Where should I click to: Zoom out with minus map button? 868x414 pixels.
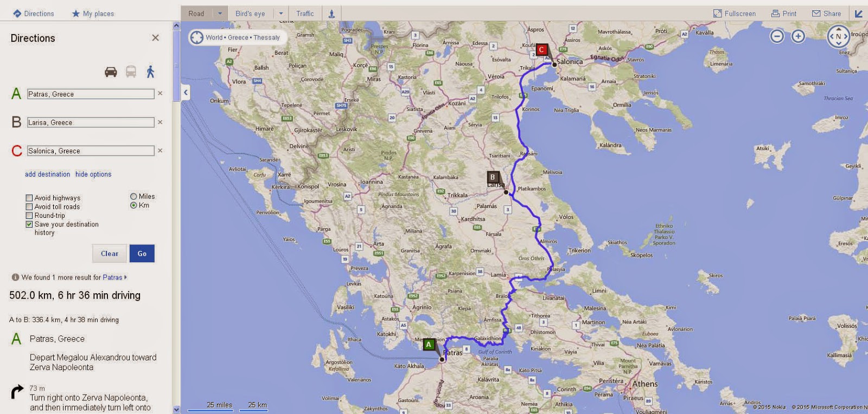777,36
